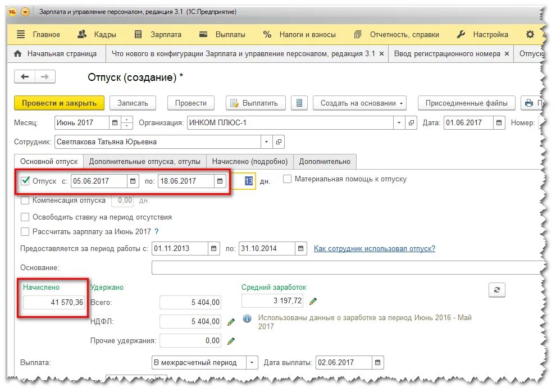Edit Прочие удержания with pencil icon
The height and width of the screenshot is (392, 556).
[x=231, y=341]
